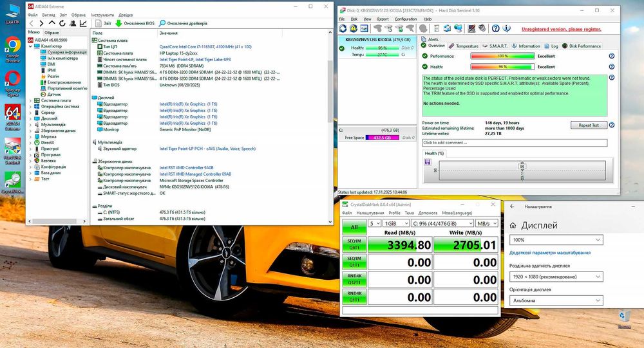
Task: Open Додаткові параметри масштабування link
Action: coord(549,253)
